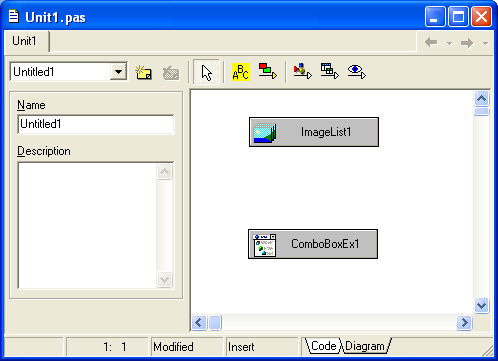Click the 1: 1 cursor position
The width and height of the screenshot is (498, 361).
(115, 347)
